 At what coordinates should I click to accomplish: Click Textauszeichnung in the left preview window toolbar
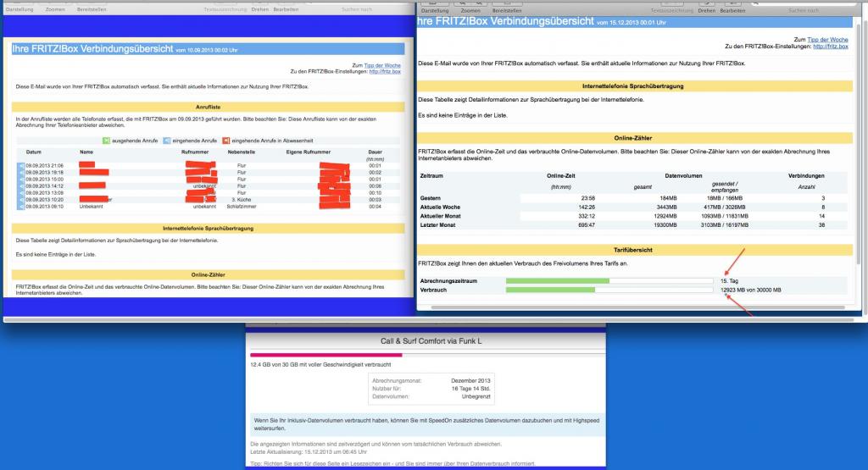tap(225, 9)
